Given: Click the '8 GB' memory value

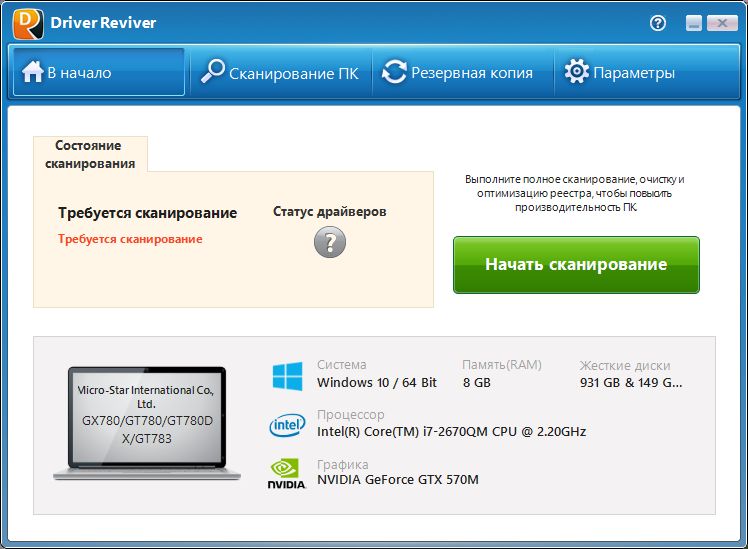Looking at the screenshot, I should pyautogui.click(x=477, y=383).
